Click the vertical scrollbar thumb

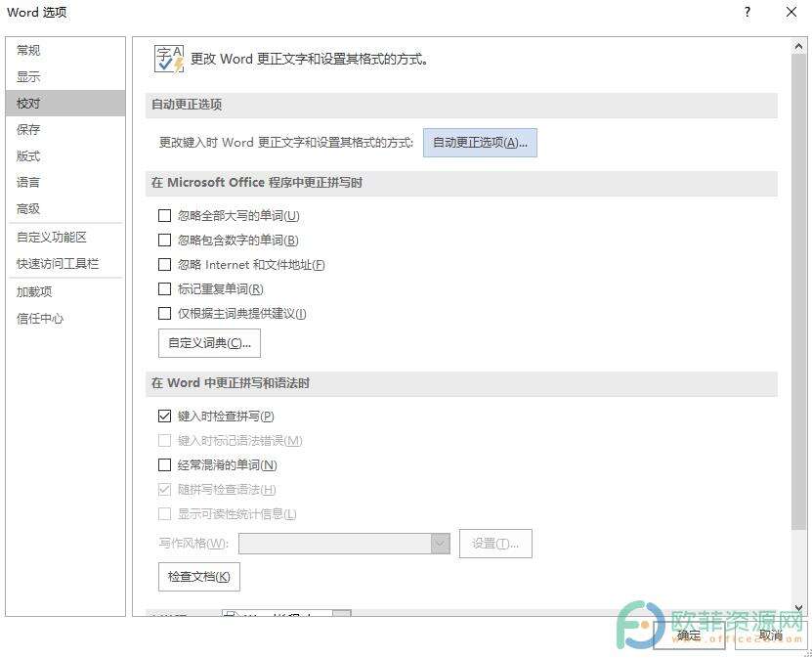pyautogui.click(x=798, y=291)
